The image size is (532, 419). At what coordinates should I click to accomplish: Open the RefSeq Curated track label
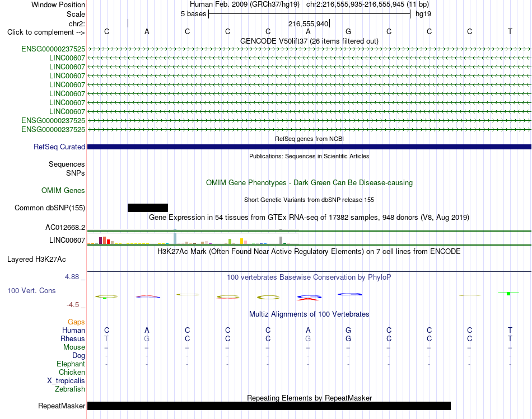point(59,147)
